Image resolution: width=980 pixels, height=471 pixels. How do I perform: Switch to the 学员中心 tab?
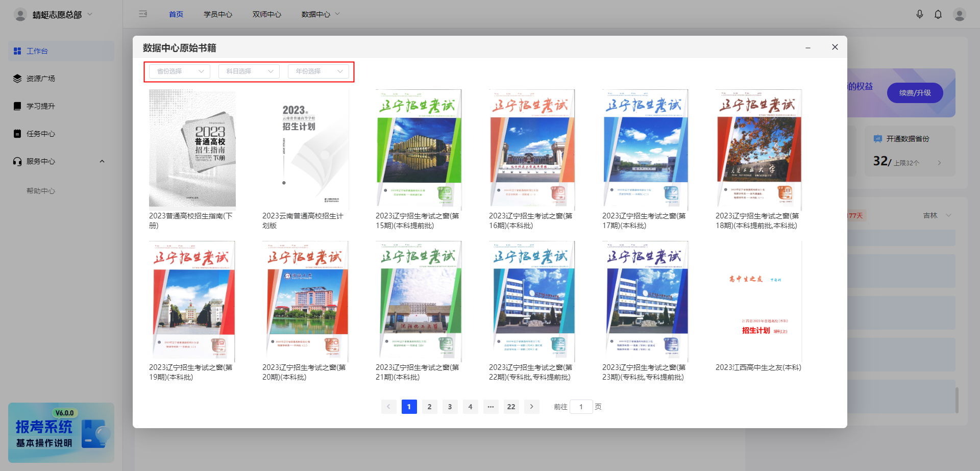[218, 14]
